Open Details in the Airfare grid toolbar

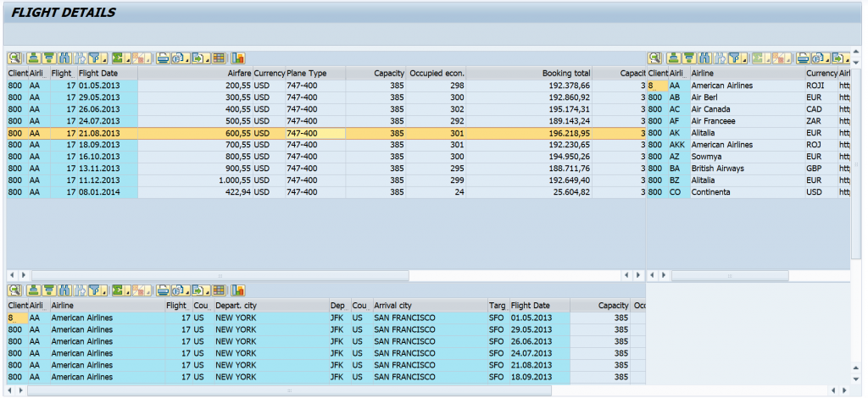click(x=15, y=58)
